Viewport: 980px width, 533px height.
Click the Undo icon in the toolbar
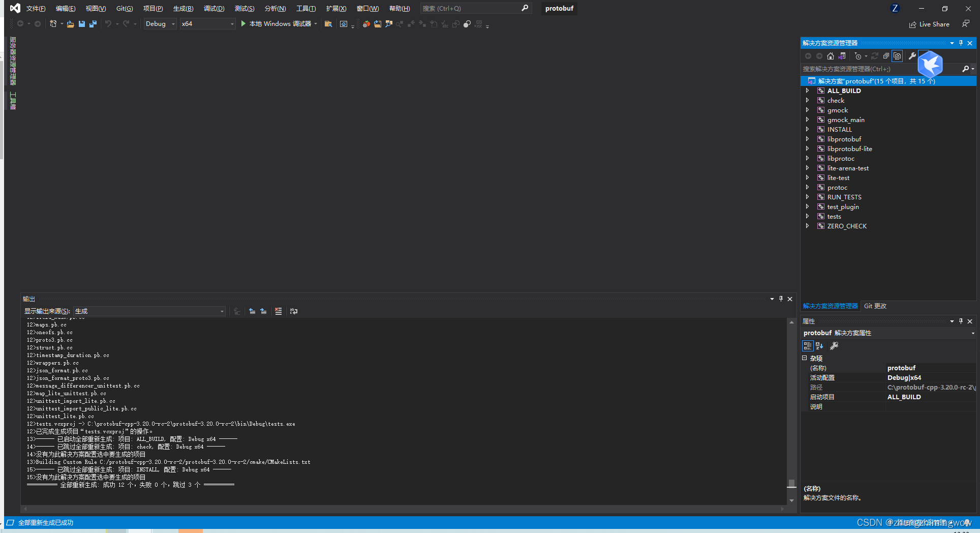108,24
